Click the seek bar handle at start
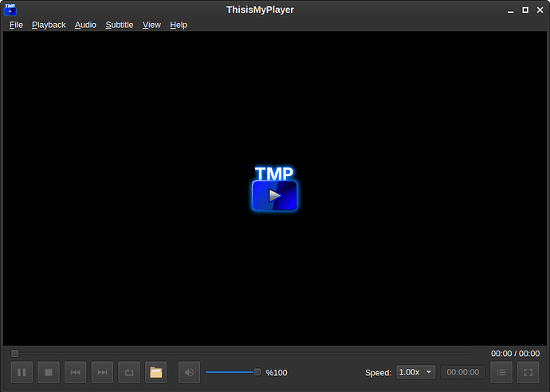The height and width of the screenshot is (392, 550). pyautogui.click(x=14, y=353)
